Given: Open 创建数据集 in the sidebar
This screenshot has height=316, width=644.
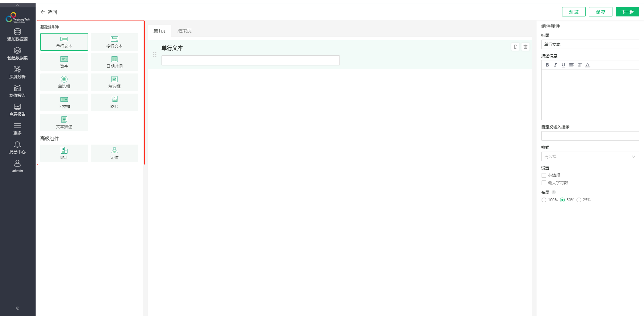Looking at the screenshot, I should click(x=17, y=54).
